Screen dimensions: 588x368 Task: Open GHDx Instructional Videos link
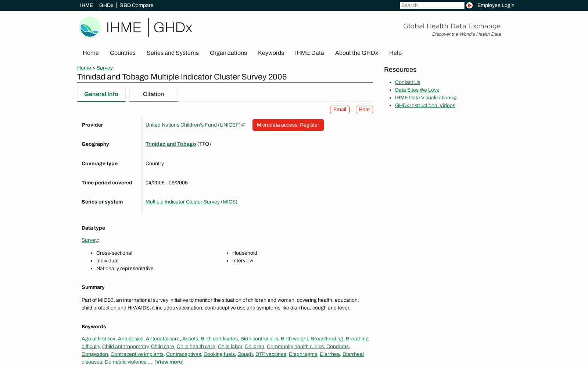click(425, 105)
